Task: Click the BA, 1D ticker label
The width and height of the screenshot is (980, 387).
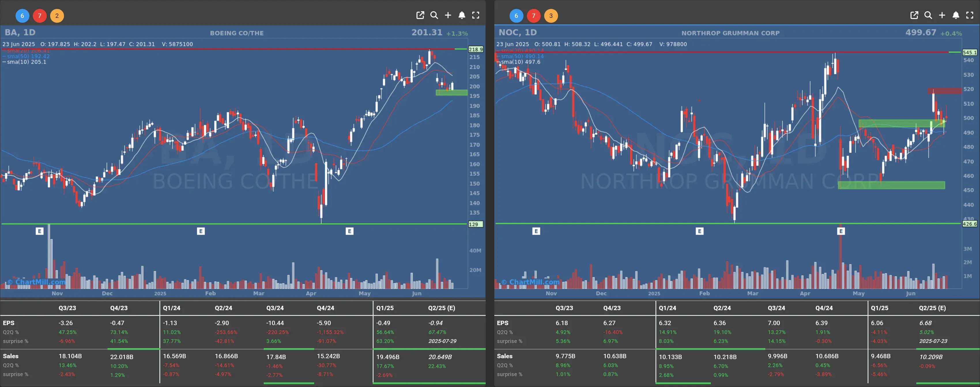Action: (x=20, y=32)
